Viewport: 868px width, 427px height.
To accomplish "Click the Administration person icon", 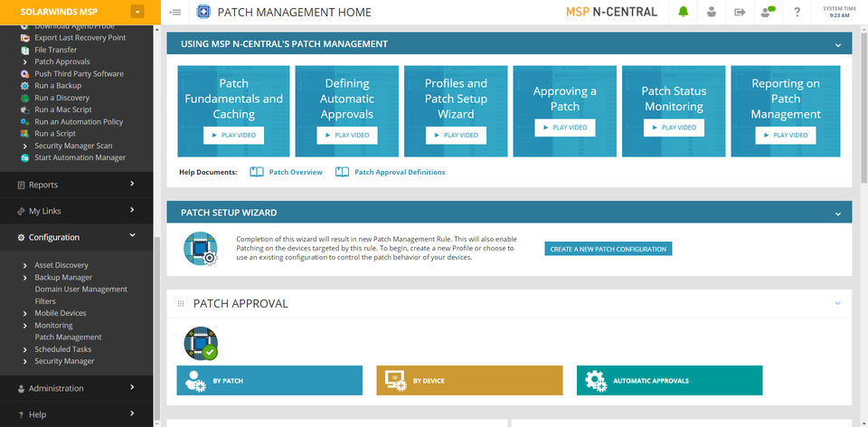I will pos(21,389).
